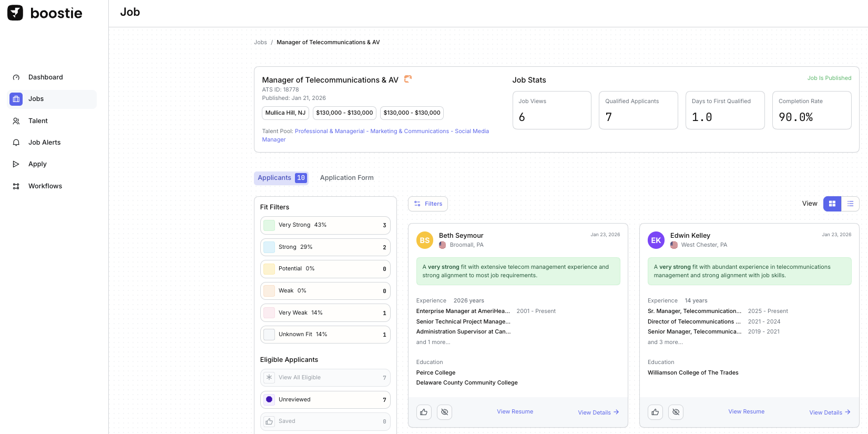Open Workflows in the sidebar
Viewport: 868px width, 434px height.
tap(45, 186)
